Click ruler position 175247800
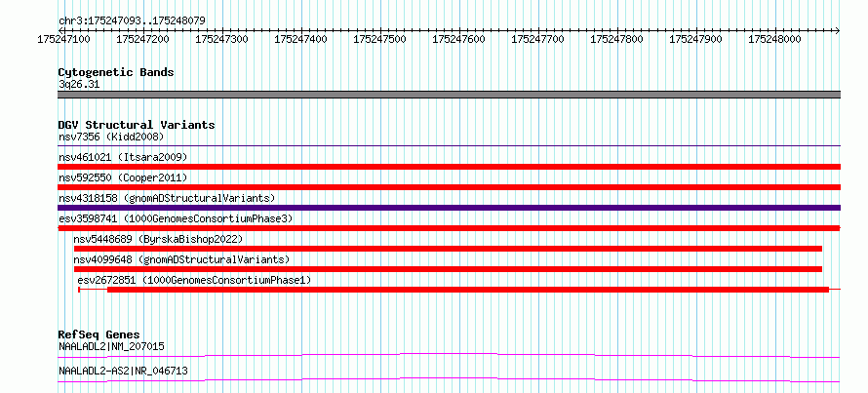868x393 pixels. (x=617, y=39)
